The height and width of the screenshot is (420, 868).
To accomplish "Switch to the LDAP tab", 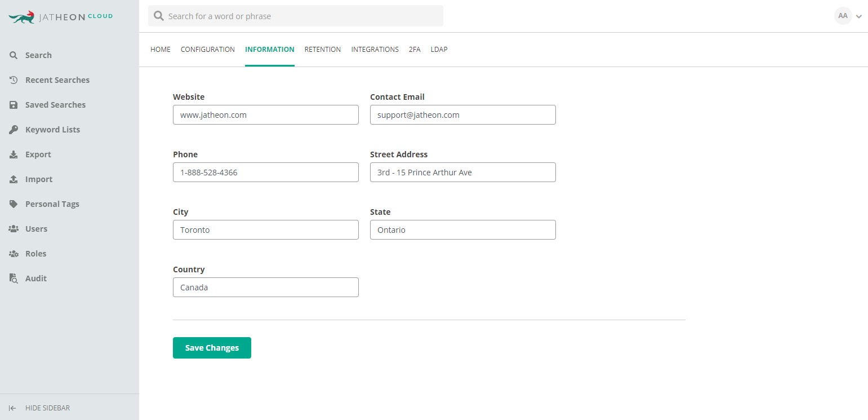I will coord(439,50).
